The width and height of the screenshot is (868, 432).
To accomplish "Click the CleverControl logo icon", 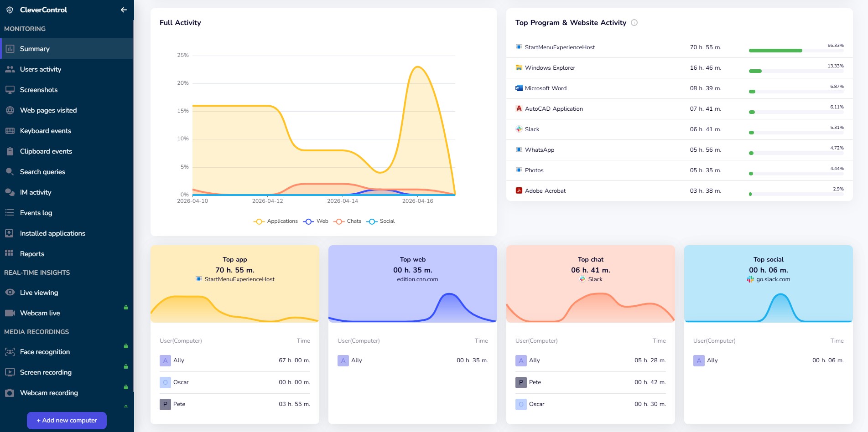I will pyautogui.click(x=10, y=10).
